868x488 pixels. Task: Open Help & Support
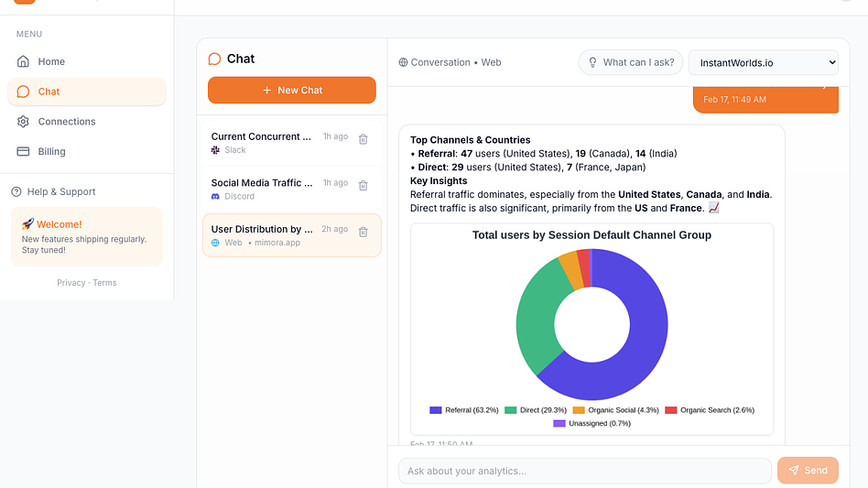coord(54,191)
